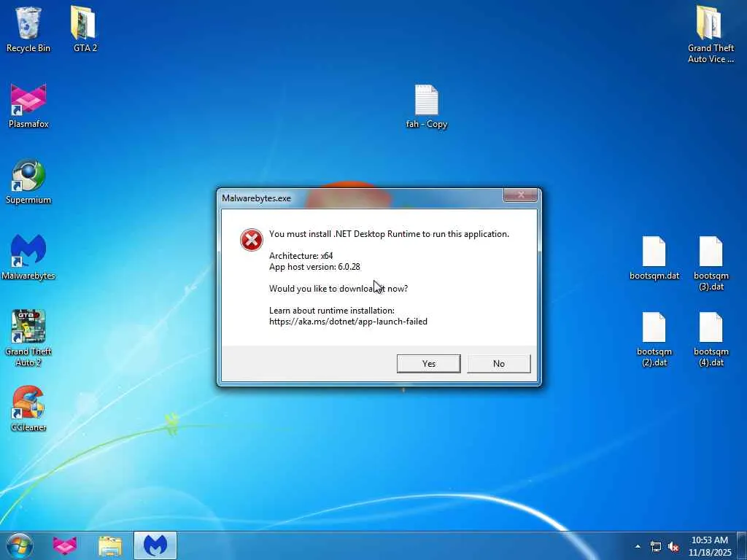Open the Recycle Bin desktop icon
Viewport: 747px width, 560px height.
[28, 29]
